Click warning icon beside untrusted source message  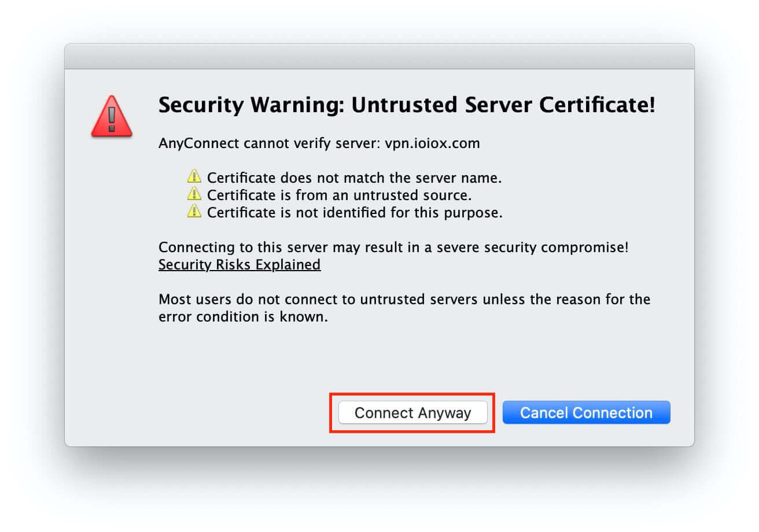click(x=194, y=194)
